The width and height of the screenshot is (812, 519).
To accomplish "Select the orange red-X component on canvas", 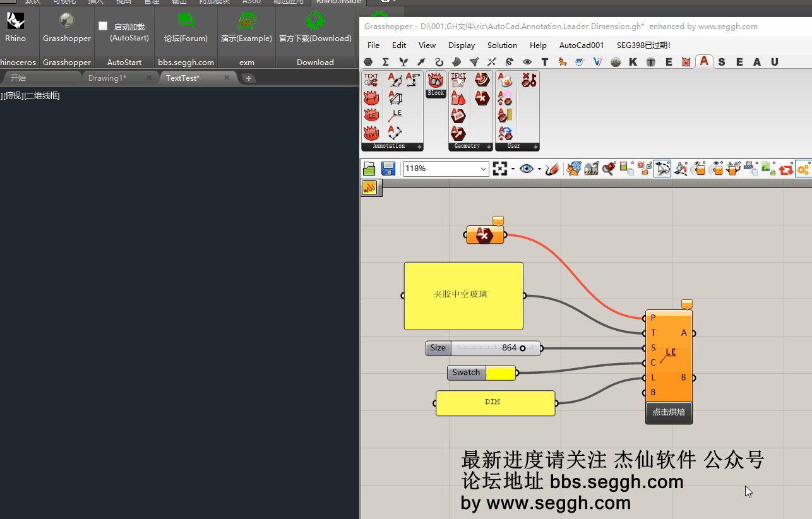I will [484, 235].
